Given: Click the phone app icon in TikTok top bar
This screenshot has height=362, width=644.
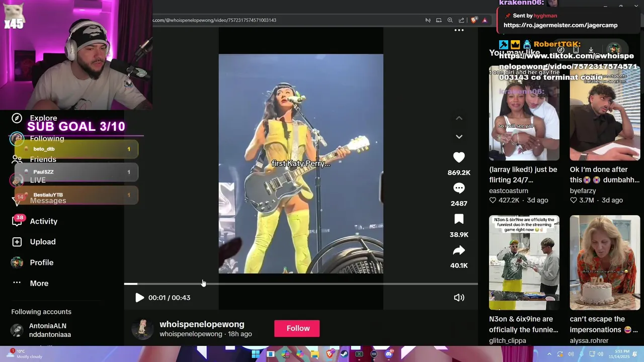Looking at the screenshot, I should (x=576, y=50).
